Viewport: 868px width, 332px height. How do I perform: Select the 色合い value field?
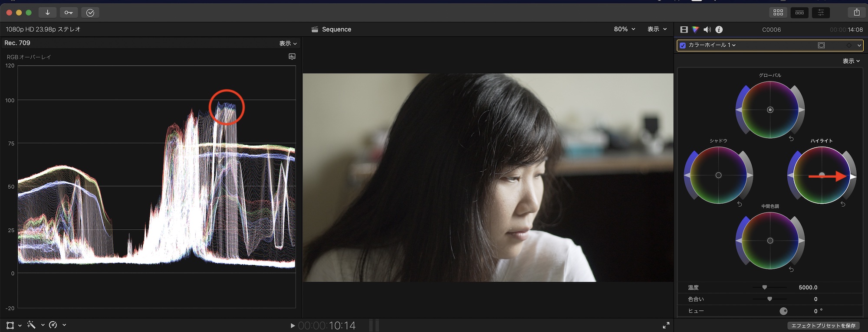(815, 299)
